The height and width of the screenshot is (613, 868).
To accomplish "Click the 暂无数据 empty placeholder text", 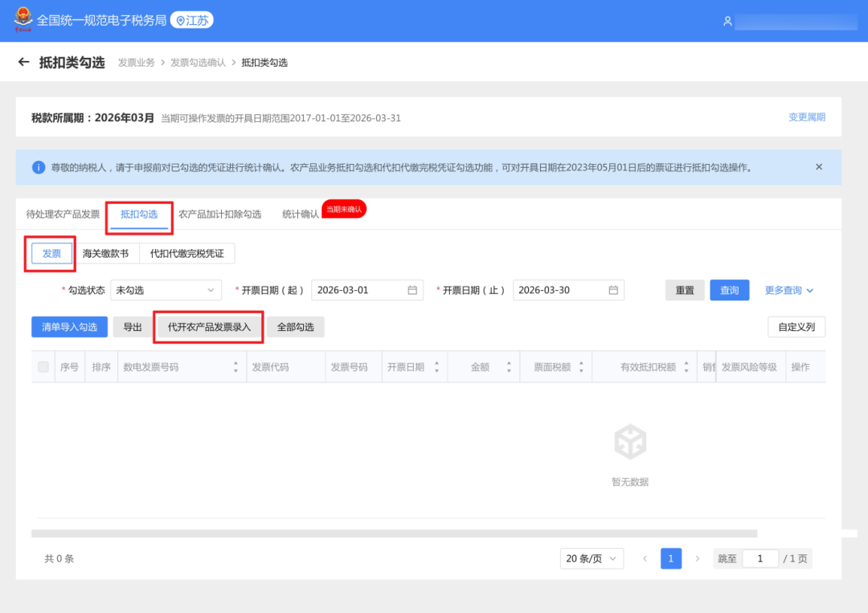I will [630, 482].
